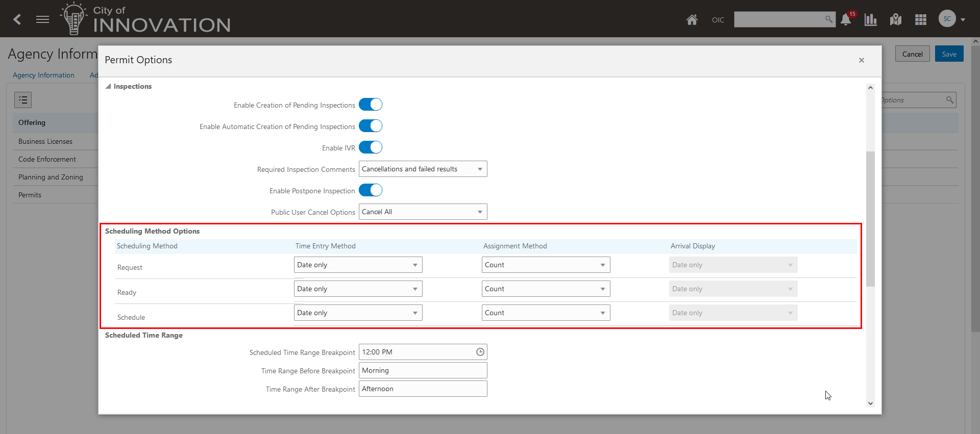
Task: Click the magnifier in global search
Action: [828, 19]
